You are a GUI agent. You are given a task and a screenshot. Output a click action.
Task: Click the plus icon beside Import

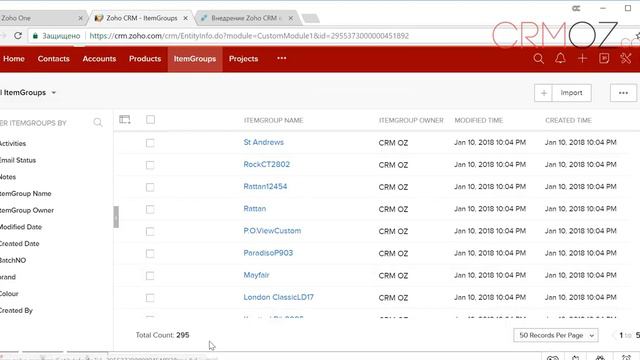543,93
